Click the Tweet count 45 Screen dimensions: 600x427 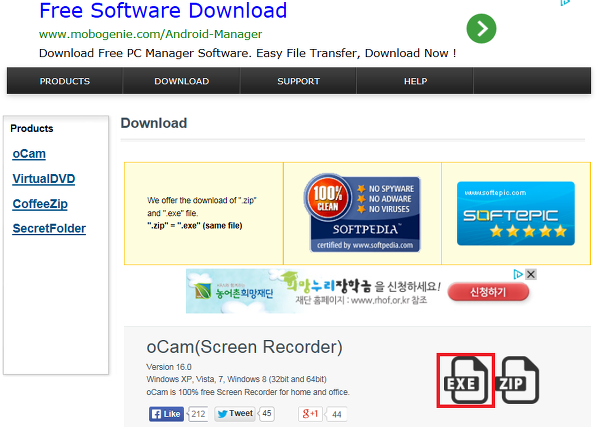pyautogui.click(x=266, y=414)
